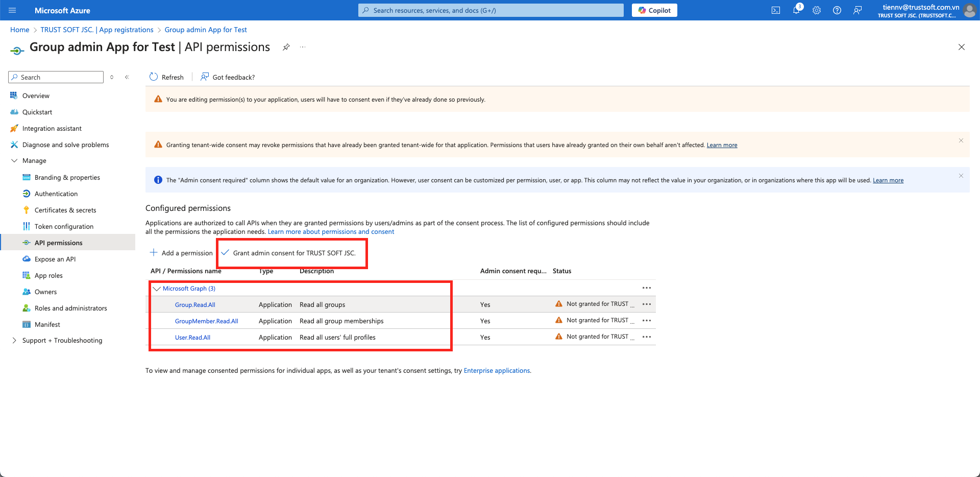Select Authentication in the sidebar
980x477 pixels.
[x=56, y=194]
